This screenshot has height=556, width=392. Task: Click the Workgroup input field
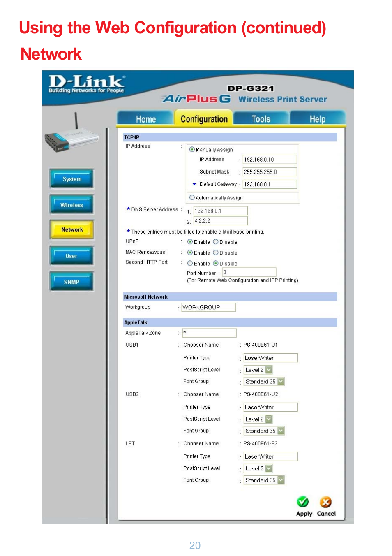(209, 307)
